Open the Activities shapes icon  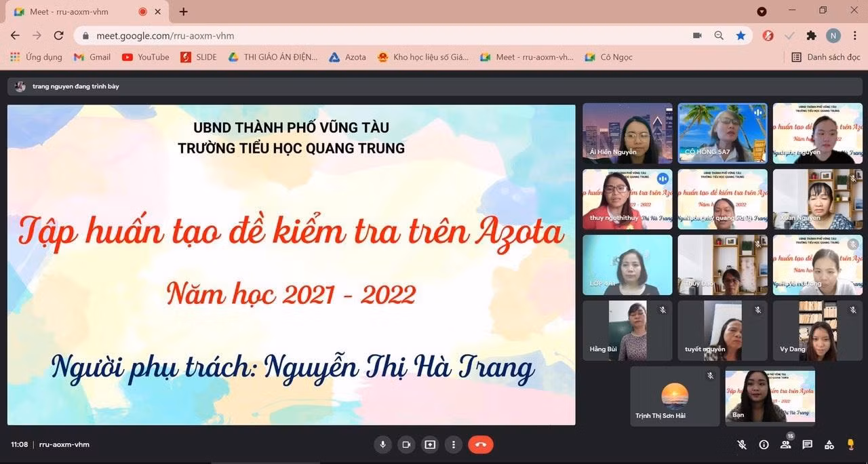pyautogui.click(x=829, y=445)
